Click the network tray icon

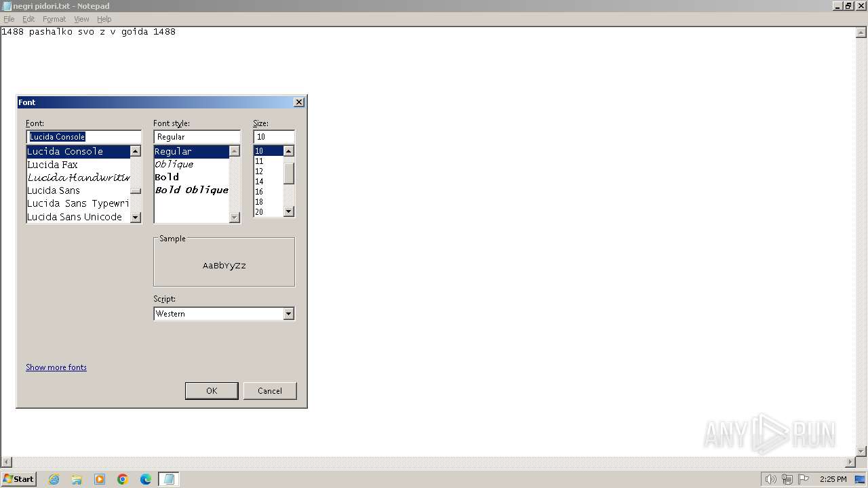(x=787, y=479)
